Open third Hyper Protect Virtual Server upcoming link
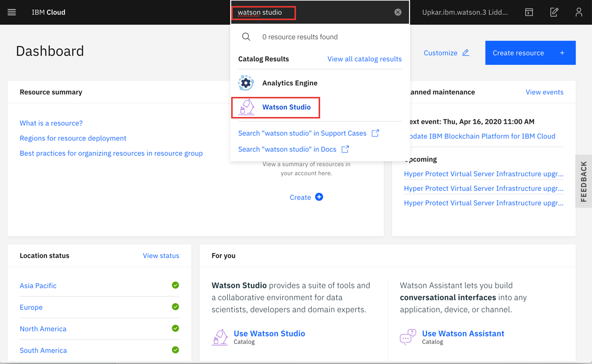The image size is (592, 364). coord(483,203)
